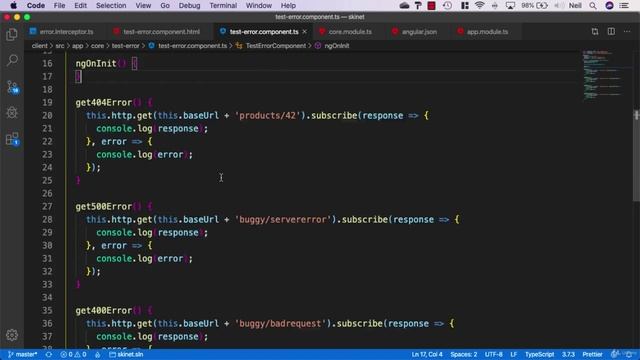Open macOS Spotlight search

click(593, 6)
